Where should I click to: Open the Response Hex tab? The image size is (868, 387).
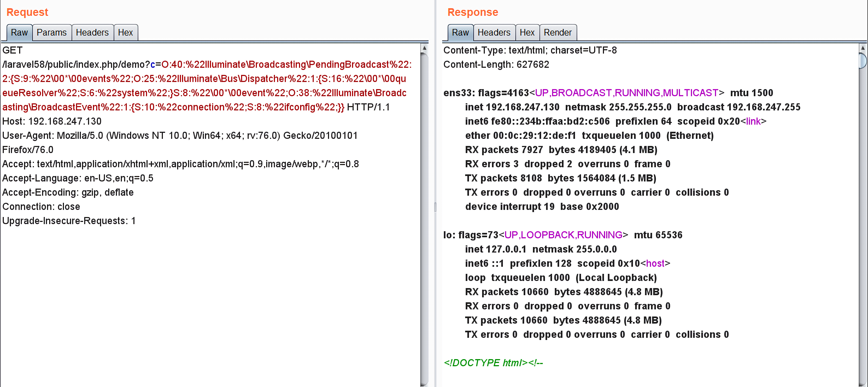click(x=527, y=33)
